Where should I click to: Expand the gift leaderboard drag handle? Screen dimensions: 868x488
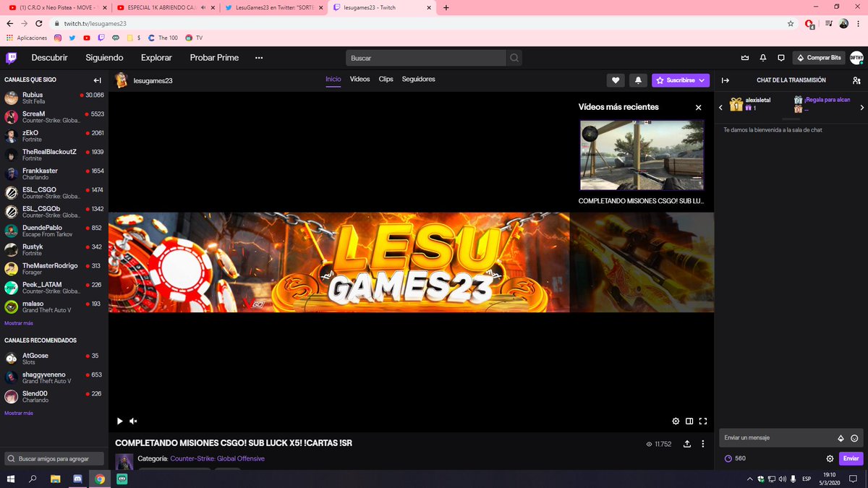[x=791, y=119]
